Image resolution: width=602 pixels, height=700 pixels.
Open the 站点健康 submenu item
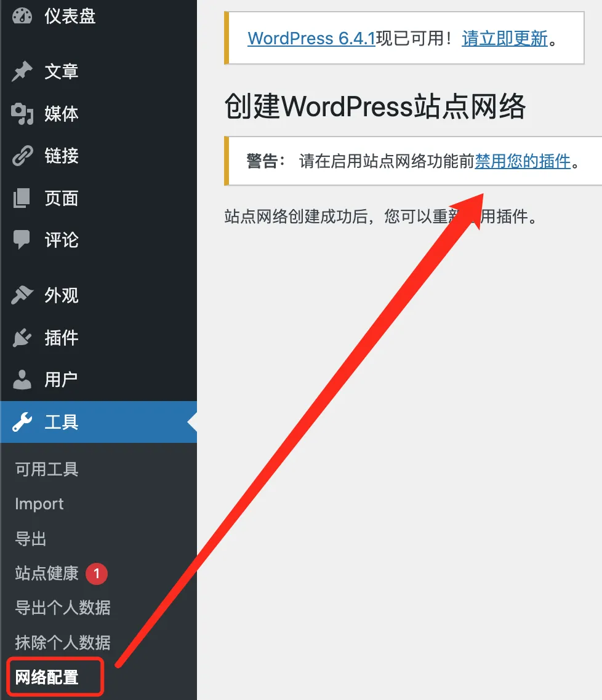pyautogui.click(x=47, y=573)
